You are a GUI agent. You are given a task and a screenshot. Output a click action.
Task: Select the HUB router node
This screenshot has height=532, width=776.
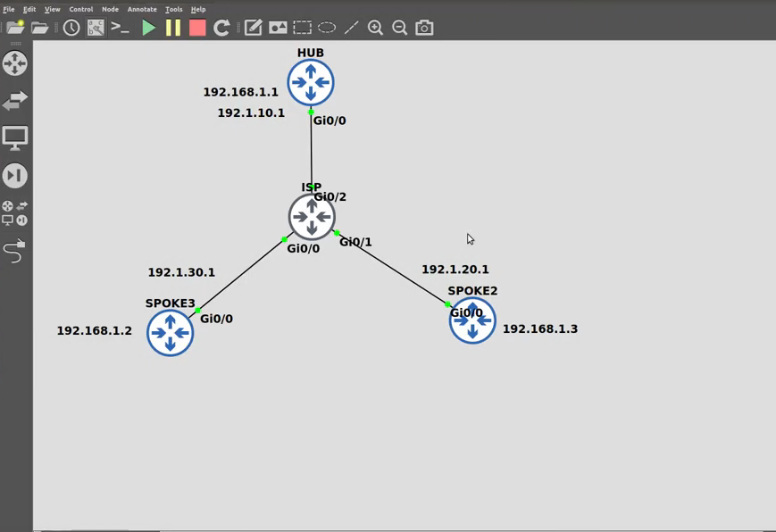[310, 82]
